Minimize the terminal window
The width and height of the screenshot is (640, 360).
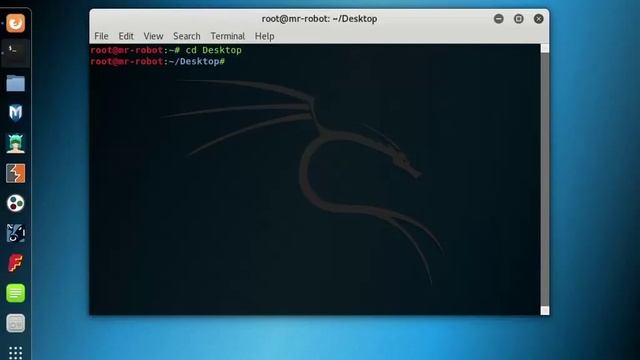pos(498,19)
